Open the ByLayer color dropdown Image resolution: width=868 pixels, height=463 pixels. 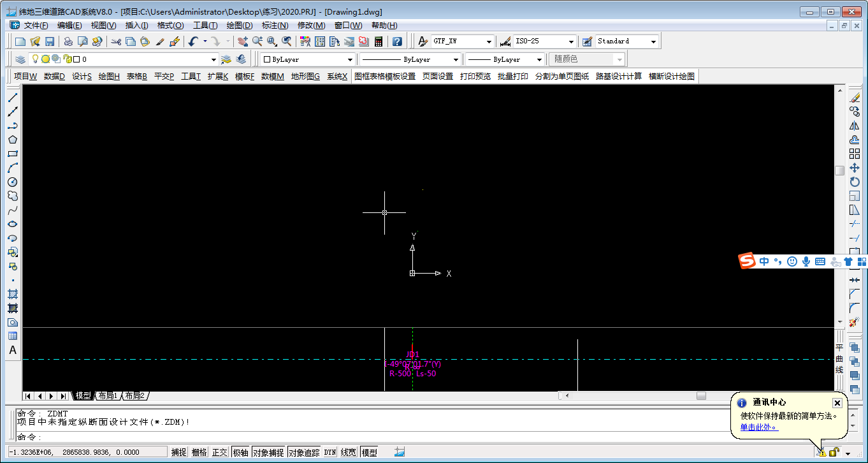click(350, 59)
